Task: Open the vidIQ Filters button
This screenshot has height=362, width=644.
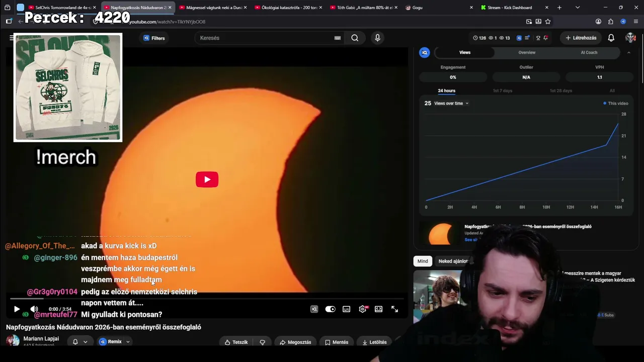Action: [x=154, y=38]
